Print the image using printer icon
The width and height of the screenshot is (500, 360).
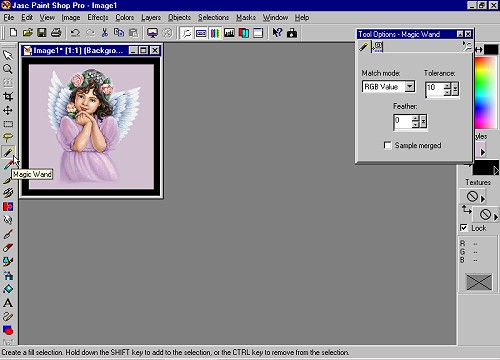[x=56, y=33]
